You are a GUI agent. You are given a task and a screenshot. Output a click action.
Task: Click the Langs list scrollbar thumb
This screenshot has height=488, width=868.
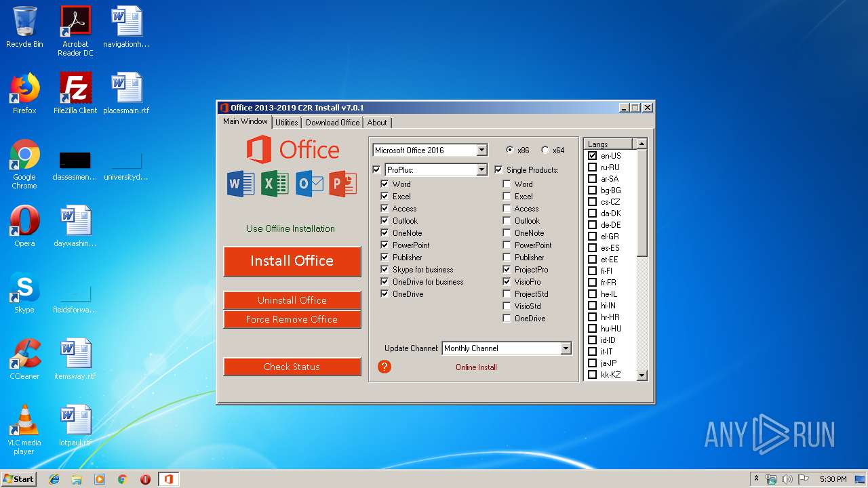point(642,203)
